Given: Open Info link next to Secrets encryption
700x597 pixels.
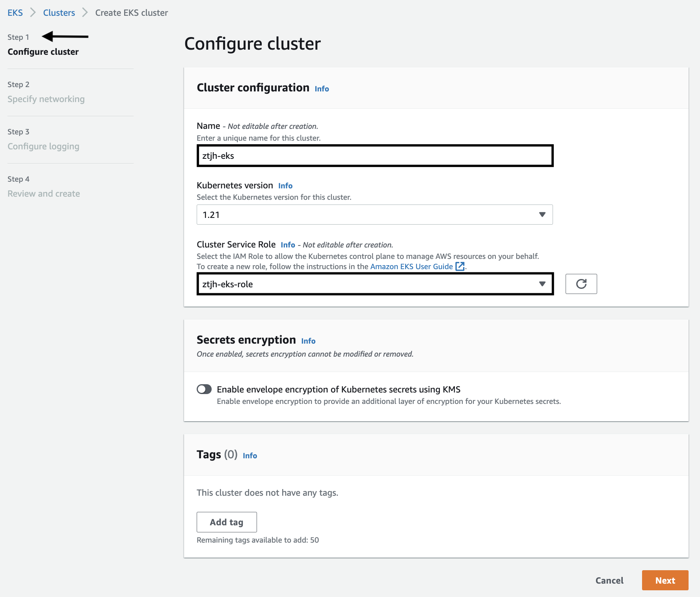Looking at the screenshot, I should (308, 341).
